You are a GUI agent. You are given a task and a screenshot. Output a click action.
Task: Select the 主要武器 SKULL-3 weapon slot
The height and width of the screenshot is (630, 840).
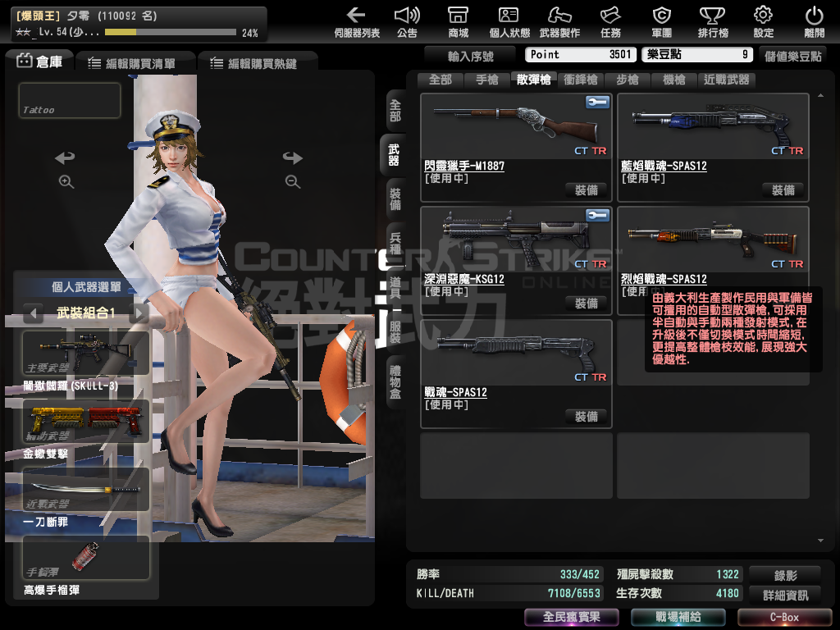pos(85,353)
